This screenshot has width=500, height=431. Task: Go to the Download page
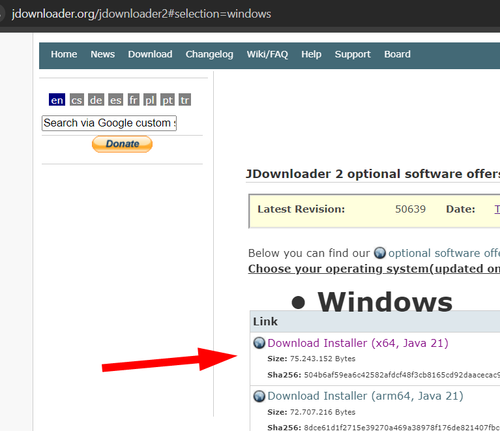pyautogui.click(x=150, y=54)
